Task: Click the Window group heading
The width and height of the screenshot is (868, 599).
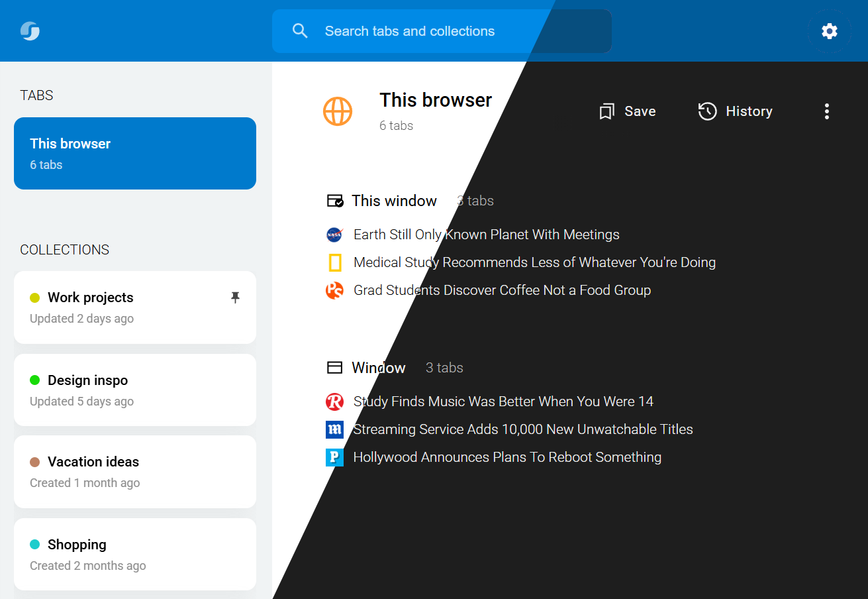Action: [x=379, y=368]
